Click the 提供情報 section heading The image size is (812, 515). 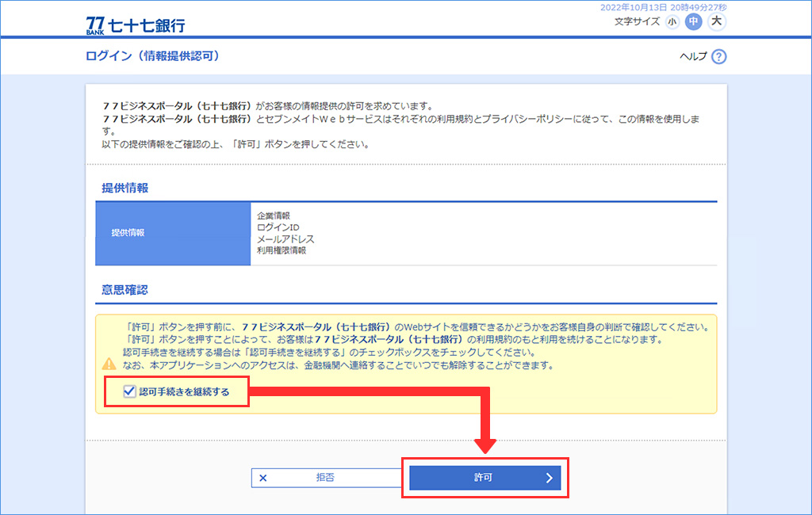point(124,188)
